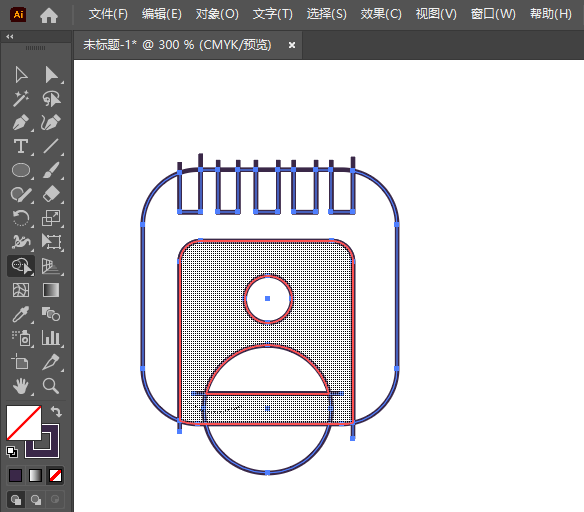Swap fill and stroke colors
The height and width of the screenshot is (512, 584).
56,411
